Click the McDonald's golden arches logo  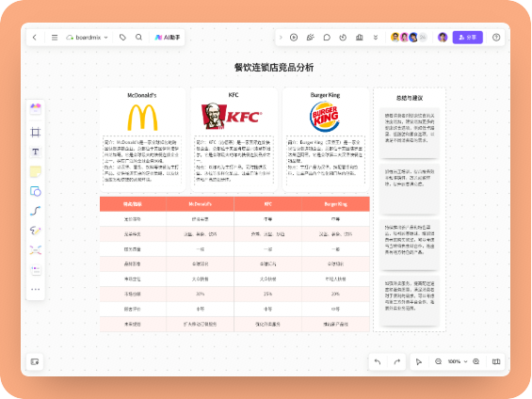pyautogui.click(x=142, y=118)
